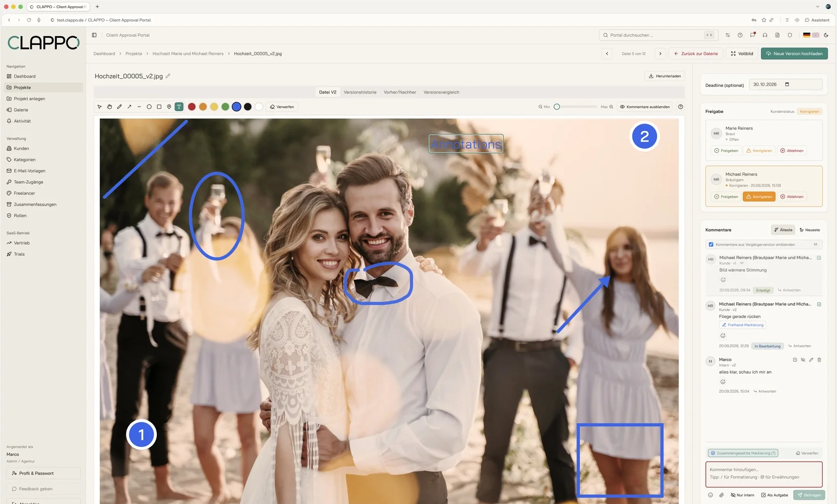Toggle 'Nur intern' comment visibility
The width and height of the screenshot is (837, 504).
tap(743, 495)
